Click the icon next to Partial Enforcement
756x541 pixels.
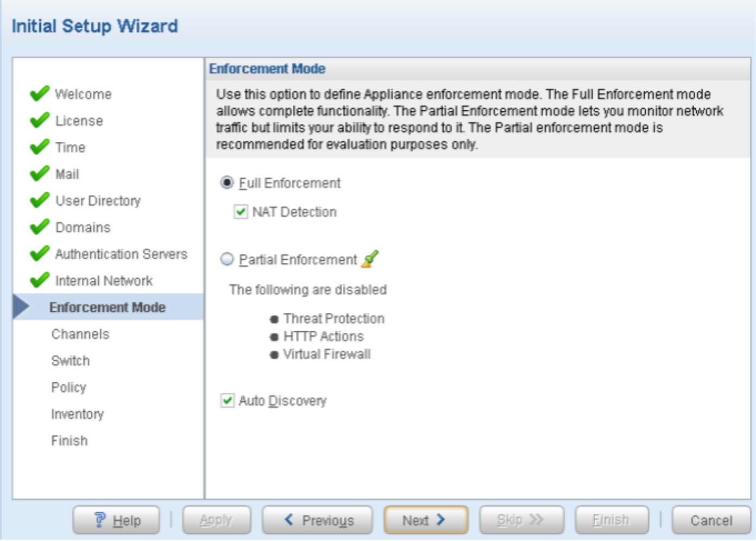[x=370, y=259]
